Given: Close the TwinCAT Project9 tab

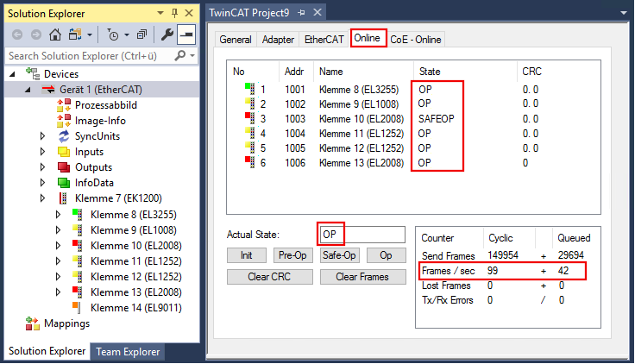Looking at the screenshot, I should 317,13.
